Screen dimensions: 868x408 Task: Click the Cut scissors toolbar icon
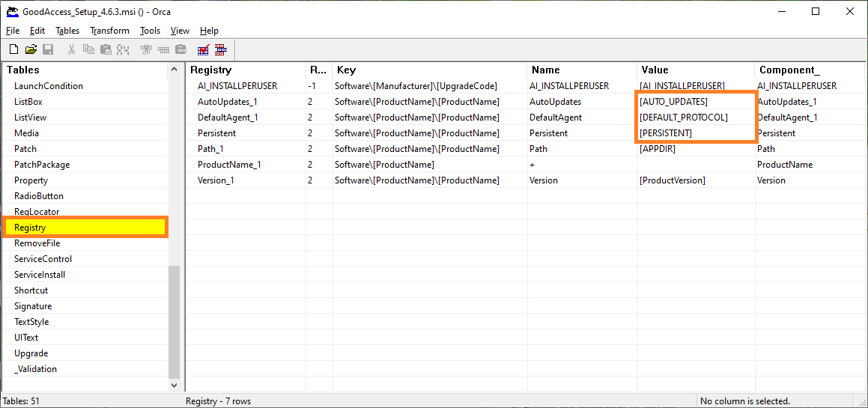click(71, 50)
